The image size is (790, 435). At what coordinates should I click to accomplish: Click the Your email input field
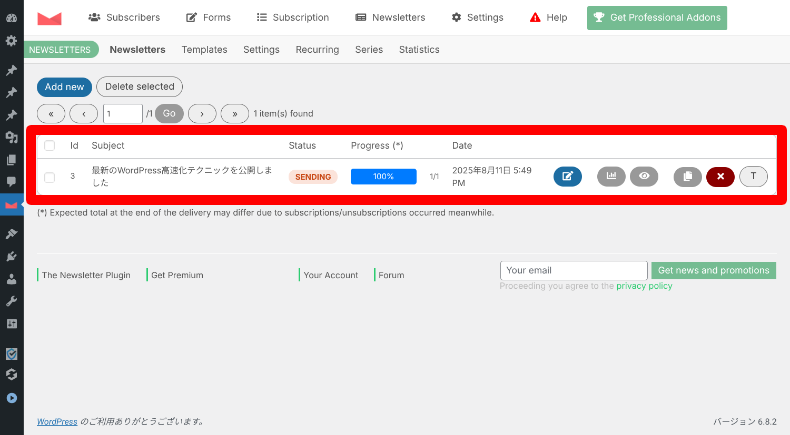click(574, 271)
